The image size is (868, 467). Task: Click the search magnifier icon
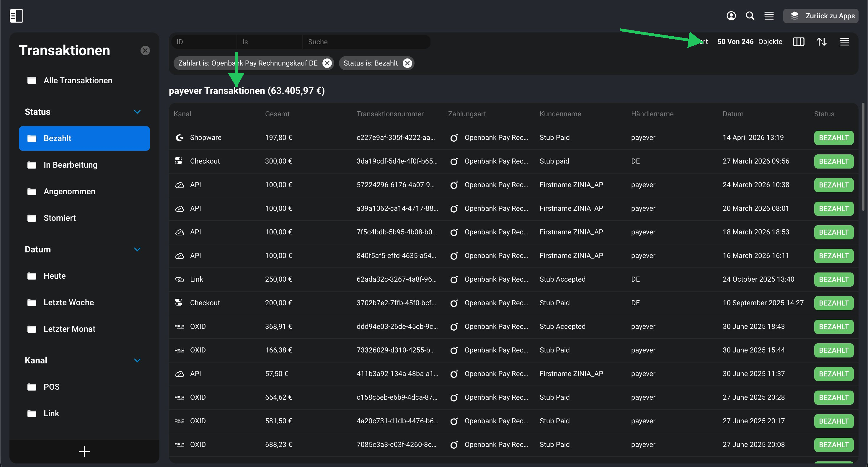point(750,16)
